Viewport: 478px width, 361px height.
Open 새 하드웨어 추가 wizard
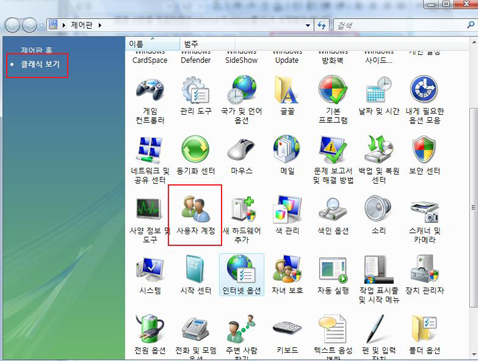point(241,220)
